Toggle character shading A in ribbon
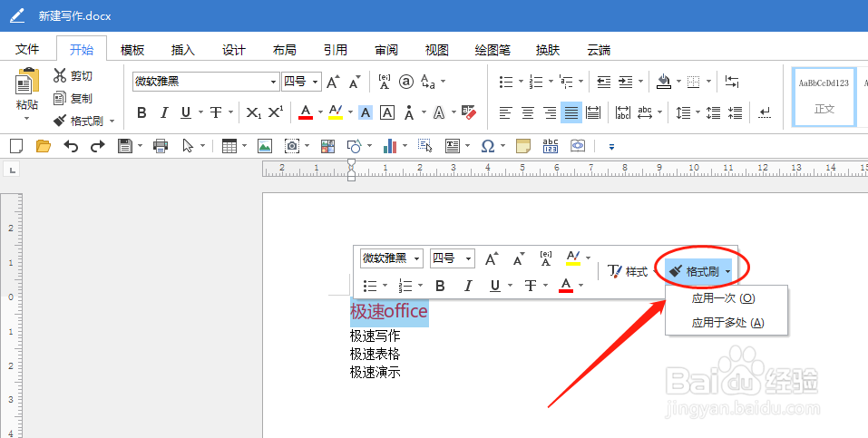868x438 pixels. coord(366,112)
